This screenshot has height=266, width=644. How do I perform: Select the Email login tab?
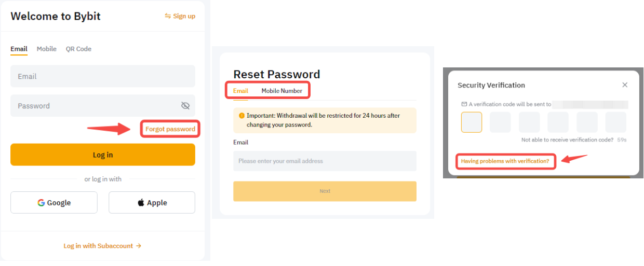(19, 49)
